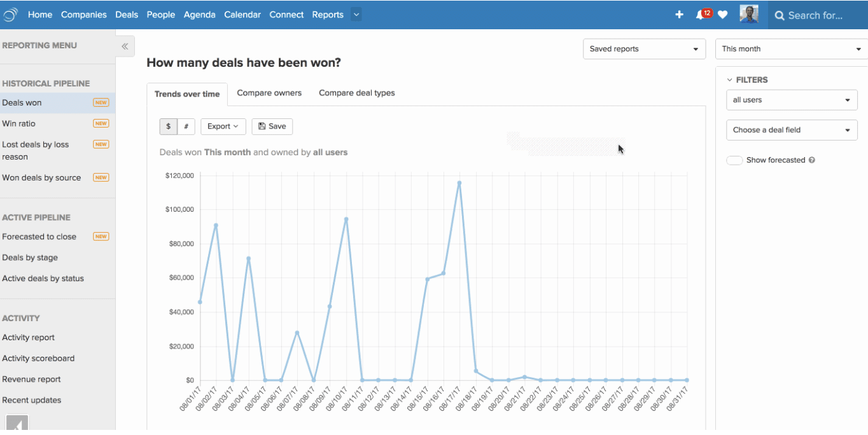Save the current report
The height and width of the screenshot is (435, 868).
coord(272,126)
